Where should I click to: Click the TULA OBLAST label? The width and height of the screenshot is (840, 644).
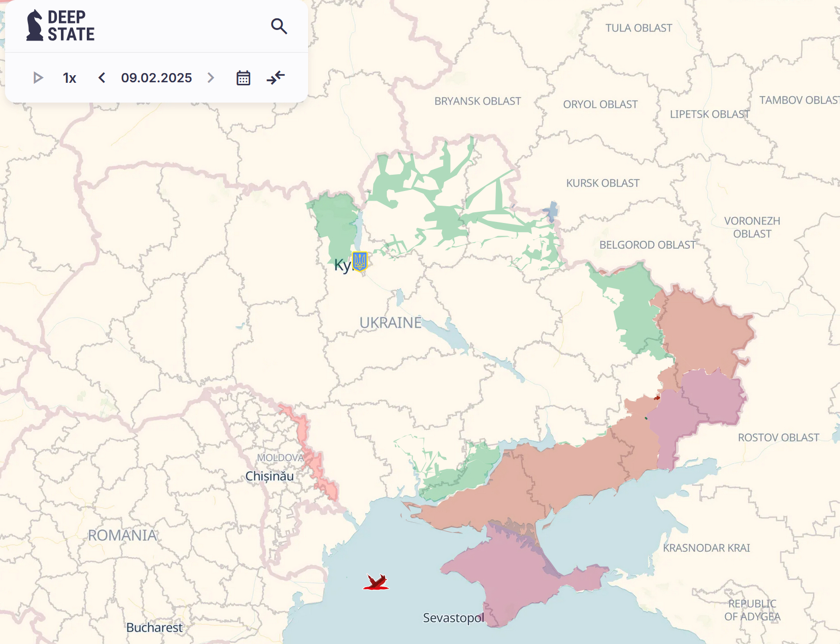point(639,28)
